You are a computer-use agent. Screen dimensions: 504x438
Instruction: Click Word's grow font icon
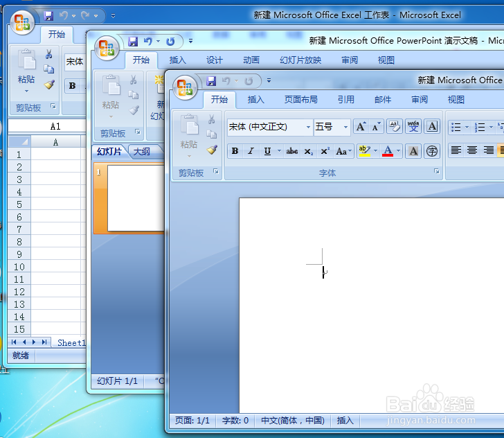[361, 127]
